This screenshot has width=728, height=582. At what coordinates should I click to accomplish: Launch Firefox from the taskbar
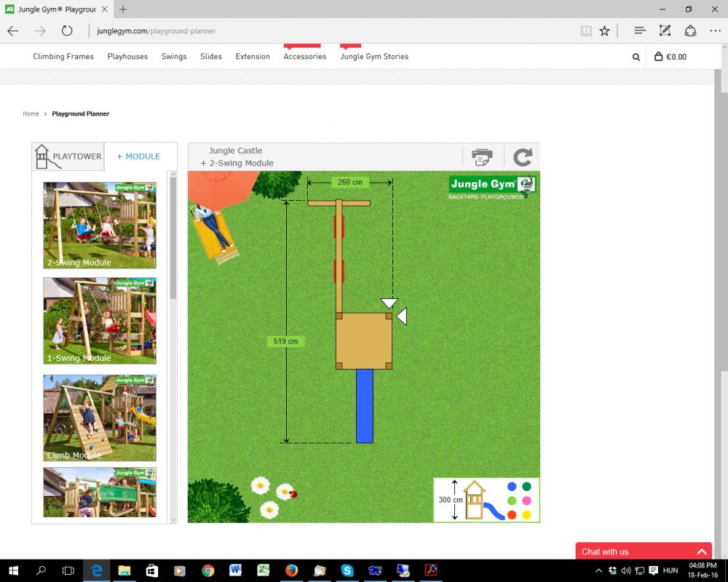pyautogui.click(x=292, y=570)
